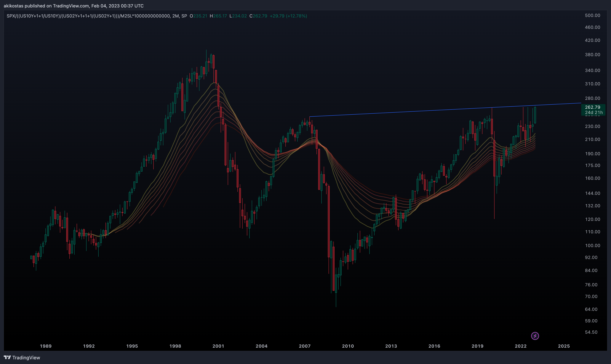
Task: Click the 76.00 price axis label
Action: coord(591,285)
